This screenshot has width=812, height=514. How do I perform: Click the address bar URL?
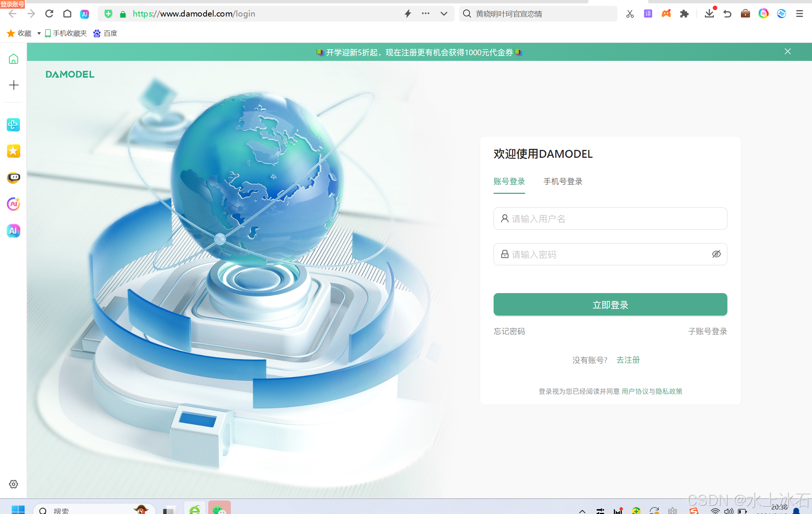click(194, 14)
